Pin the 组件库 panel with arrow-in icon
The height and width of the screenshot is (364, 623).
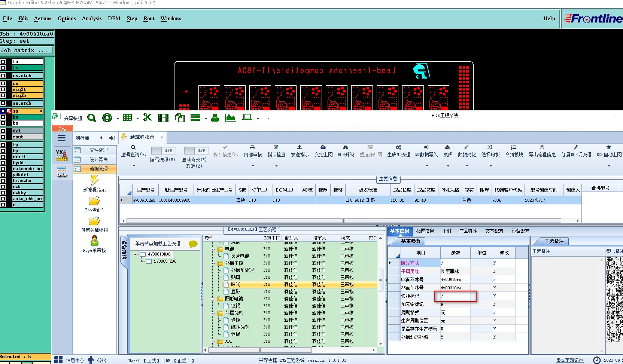(x=112, y=138)
